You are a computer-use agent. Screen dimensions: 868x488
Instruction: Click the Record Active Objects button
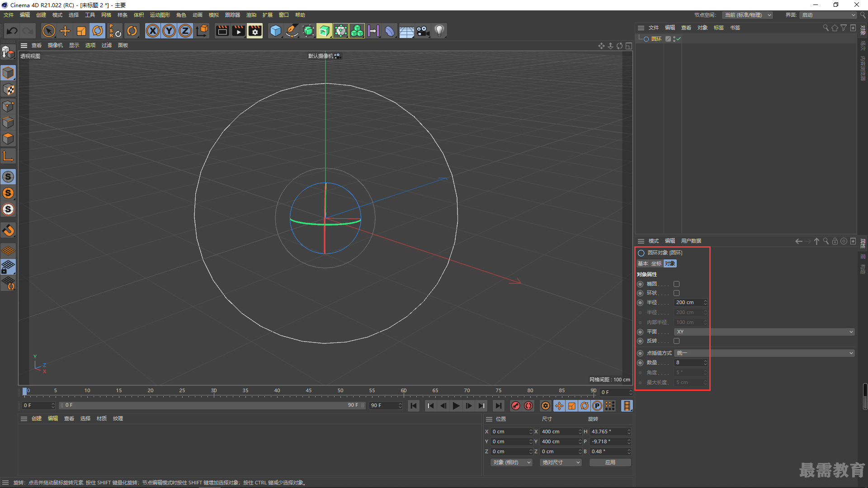pos(515,406)
